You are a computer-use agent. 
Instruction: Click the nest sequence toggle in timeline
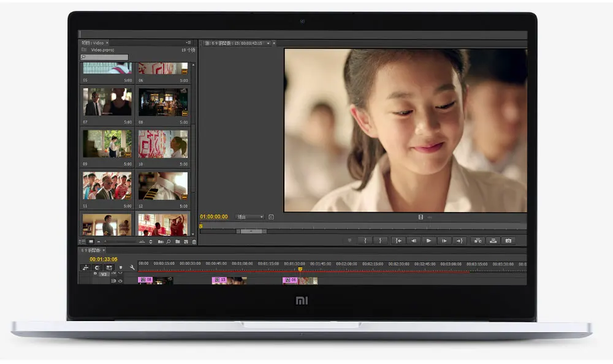pyautogui.click(x=85, y=267)
